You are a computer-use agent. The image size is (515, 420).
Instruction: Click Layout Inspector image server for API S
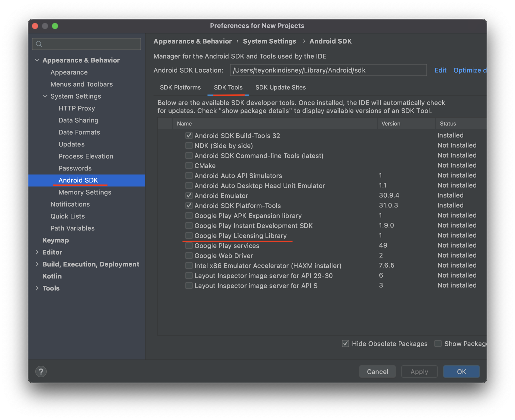click(x=322, y=285)
